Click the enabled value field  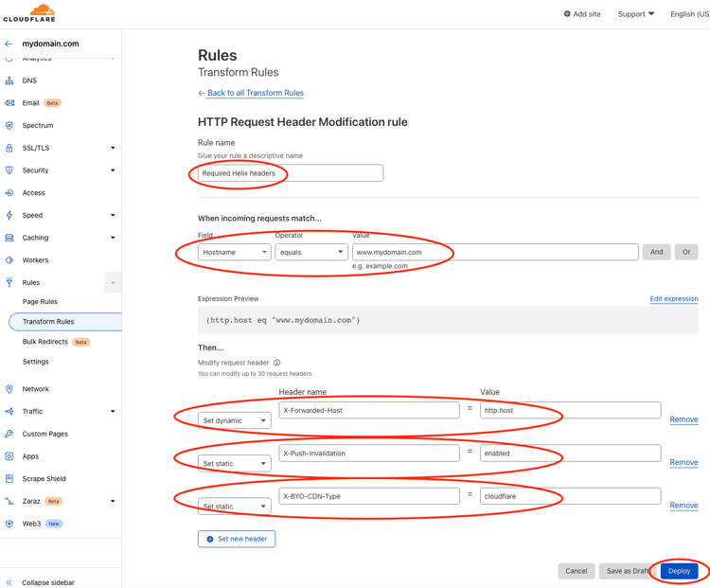(x=571, y=453)
